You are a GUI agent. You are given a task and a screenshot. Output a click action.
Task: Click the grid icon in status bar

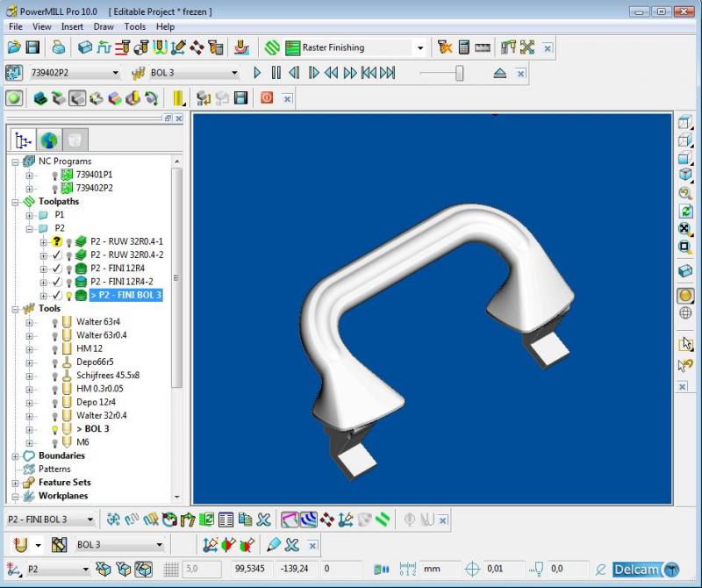pos(171,570)
